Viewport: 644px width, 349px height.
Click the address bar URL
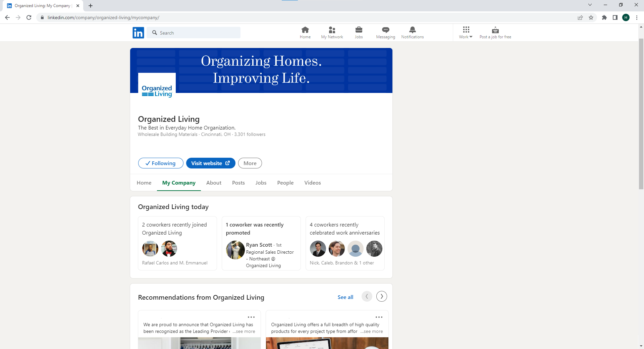(x=103, y=17)
